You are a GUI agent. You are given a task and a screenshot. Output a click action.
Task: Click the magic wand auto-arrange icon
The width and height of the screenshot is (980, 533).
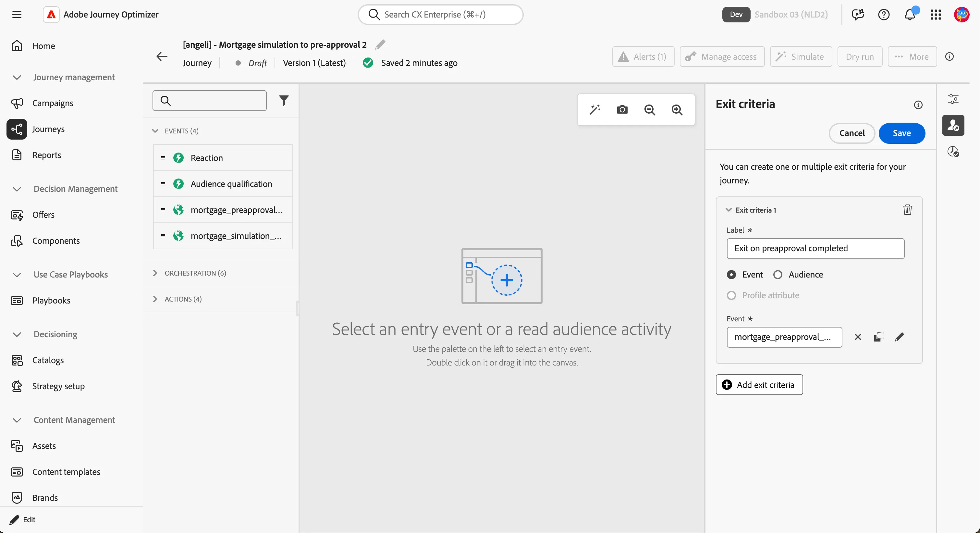coord(594,110)
